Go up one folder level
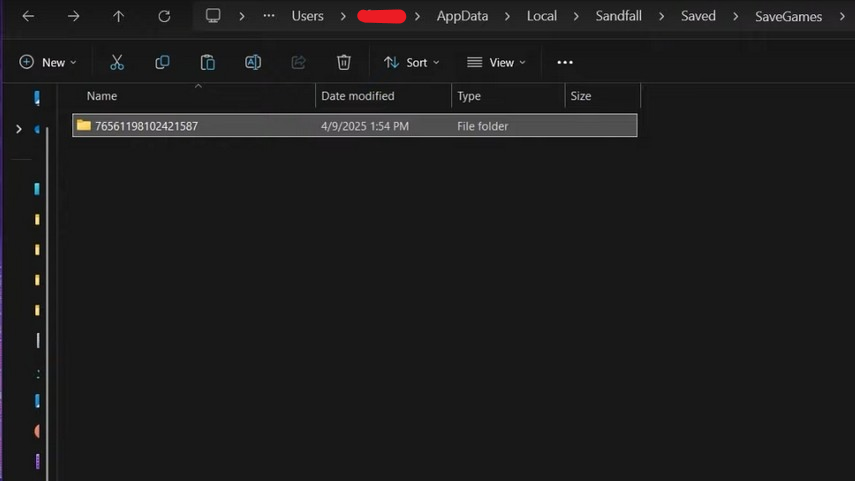This screenshot has height=481, width=855. (x=118, y=16)
